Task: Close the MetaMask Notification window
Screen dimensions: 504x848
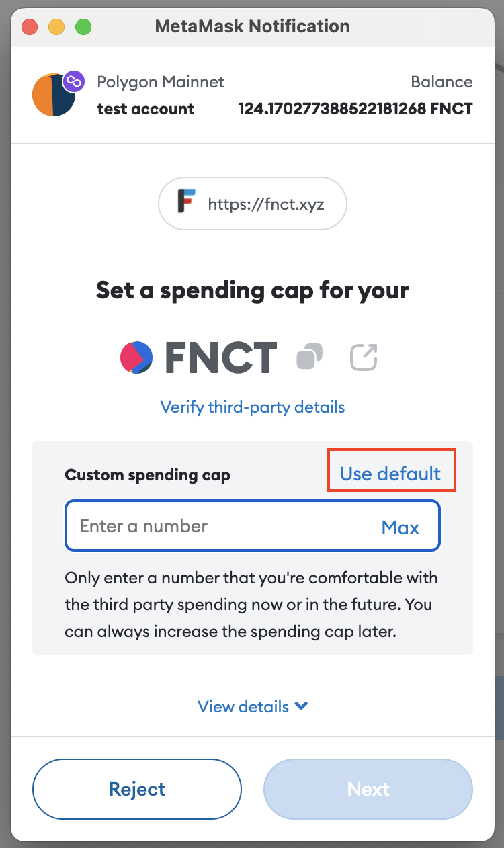Action: [x=30, y=27]
